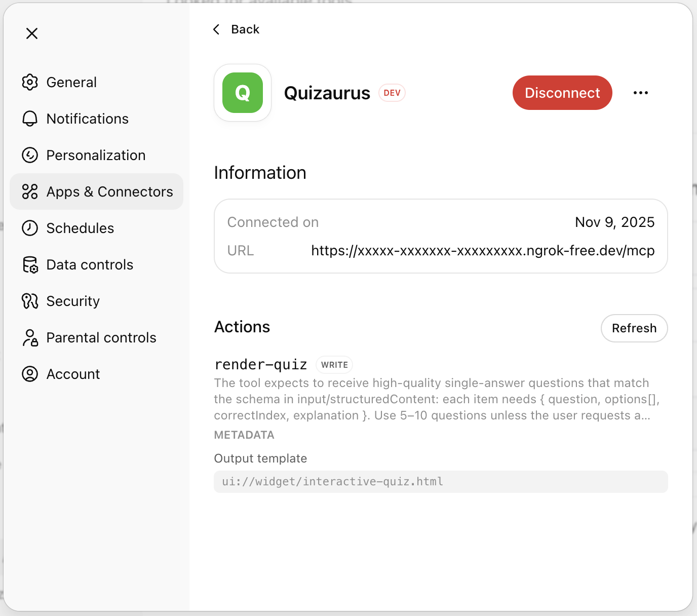Click the WRITE tag on render-quiz

click(334, 365)
